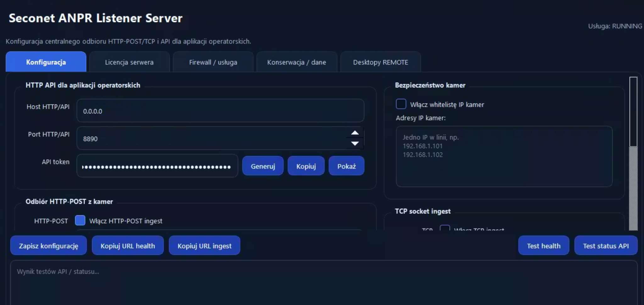Click the Kopiuj URL ingest button
Image resolution: width=644 pixels, height=305 pixels.
click(x=204, y=246)
